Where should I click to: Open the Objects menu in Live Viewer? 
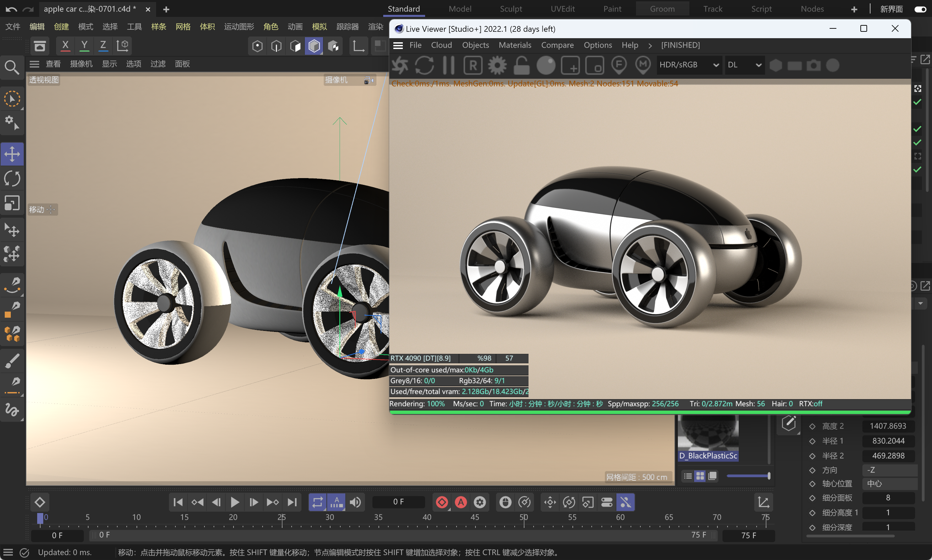pos(475,45)
